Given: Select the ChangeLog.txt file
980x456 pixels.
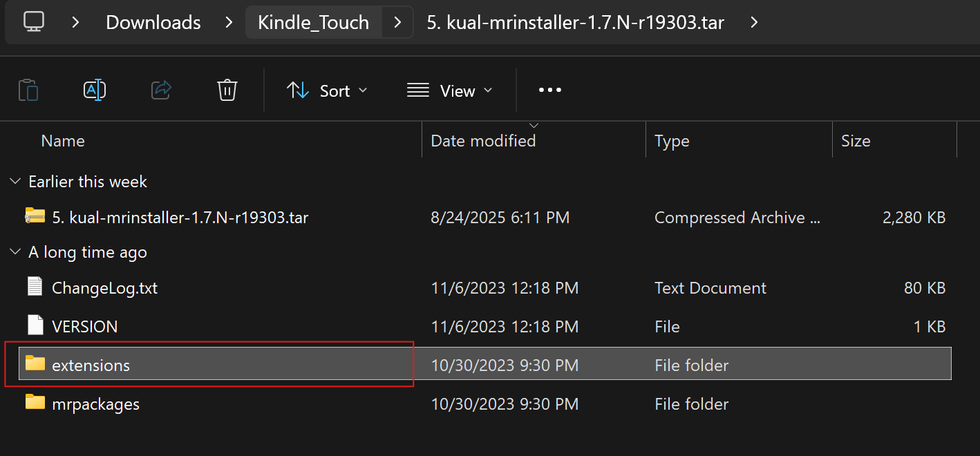Looking at the screenshot, I should click(x=104, y=288).
